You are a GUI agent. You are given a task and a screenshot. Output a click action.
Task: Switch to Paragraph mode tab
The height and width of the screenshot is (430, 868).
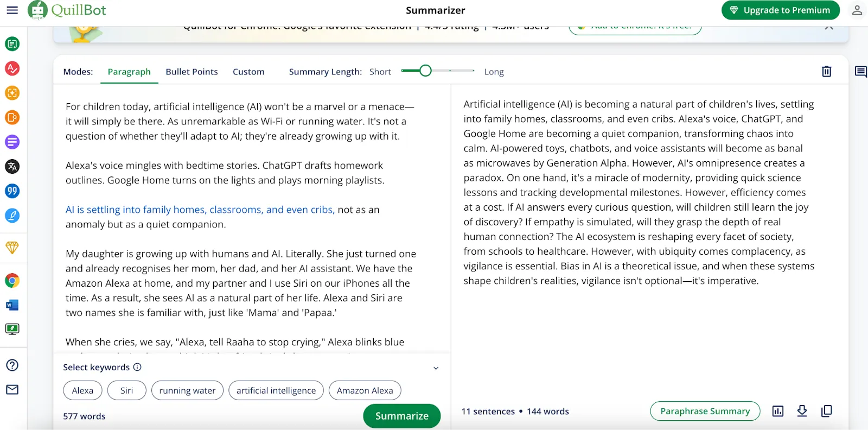129,72
